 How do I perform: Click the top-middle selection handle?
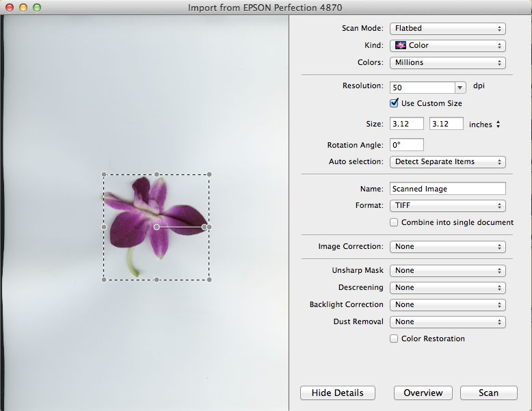[157, 174]
